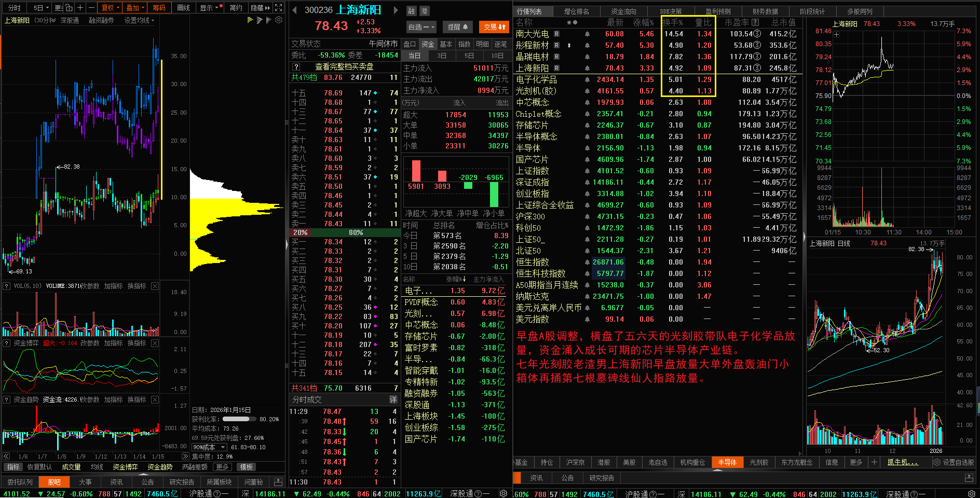This screenshot has height=498, width=980.
Task: Go to next stock with right arrow
Action: (x=396, y=10)
